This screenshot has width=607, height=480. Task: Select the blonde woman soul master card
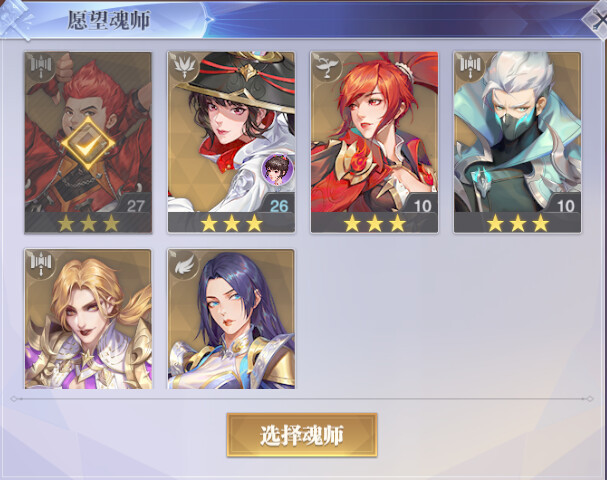[88, 319]
